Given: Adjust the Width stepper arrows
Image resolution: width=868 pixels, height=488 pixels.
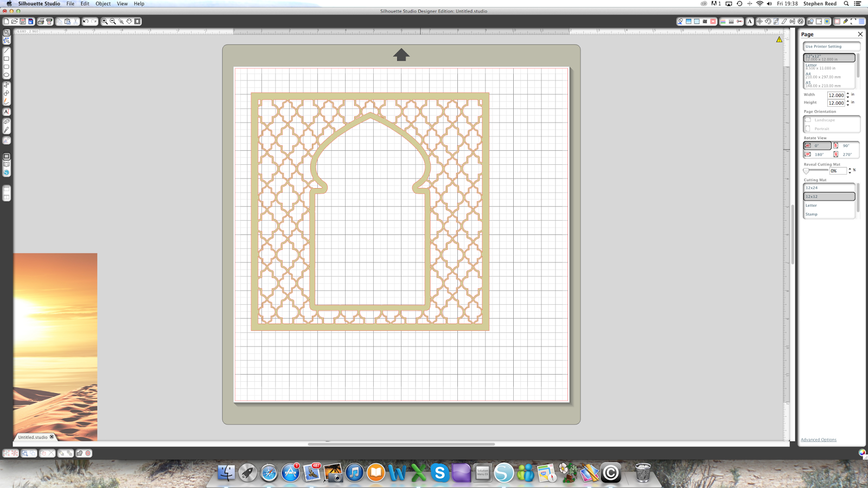Looking at the screenshot, I should tap(848, 95).
